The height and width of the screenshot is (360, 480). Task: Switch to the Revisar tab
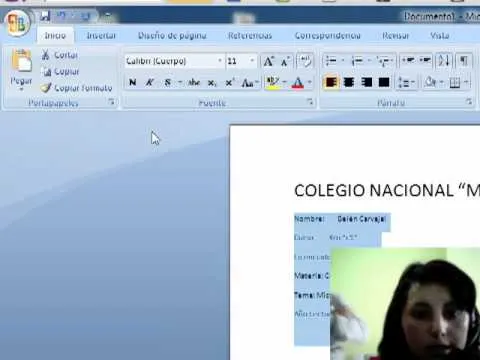click(395, 35)
